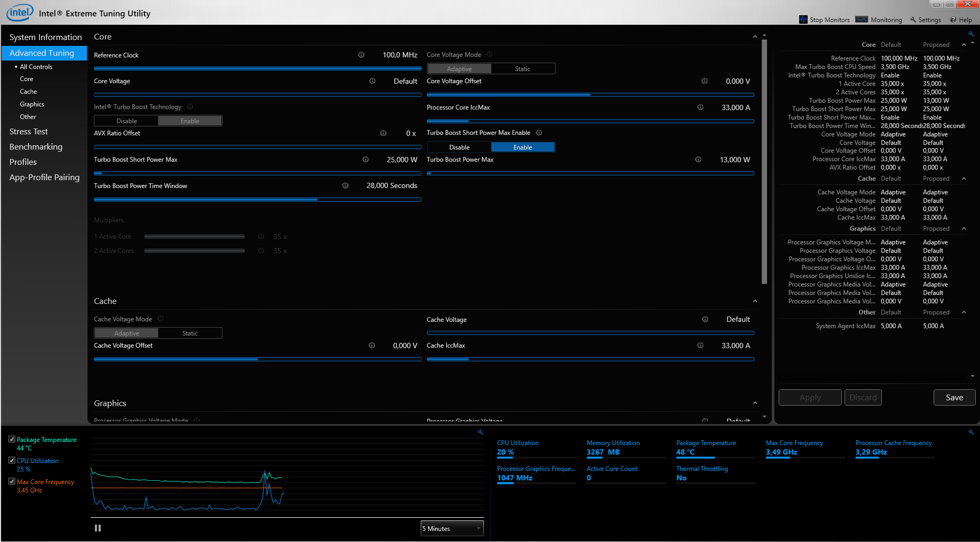Click the info icon for Turbo Boost Power Max

[x=698, y=160]
